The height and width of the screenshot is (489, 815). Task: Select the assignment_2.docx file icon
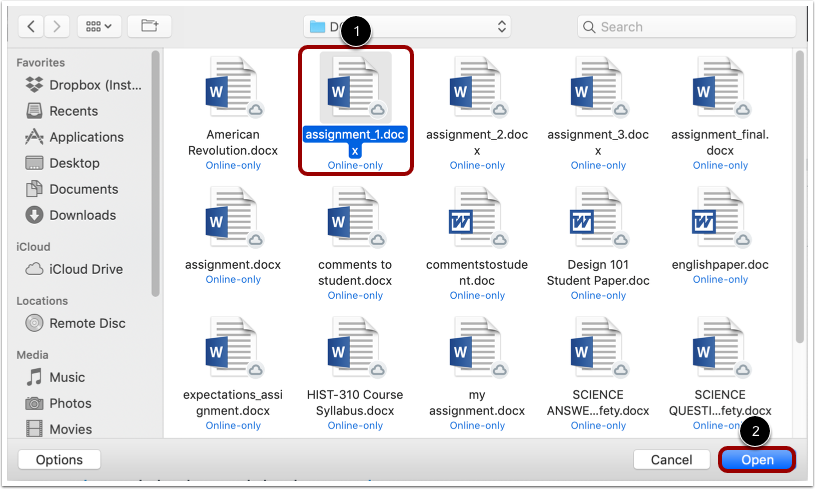tap(477, 87)
